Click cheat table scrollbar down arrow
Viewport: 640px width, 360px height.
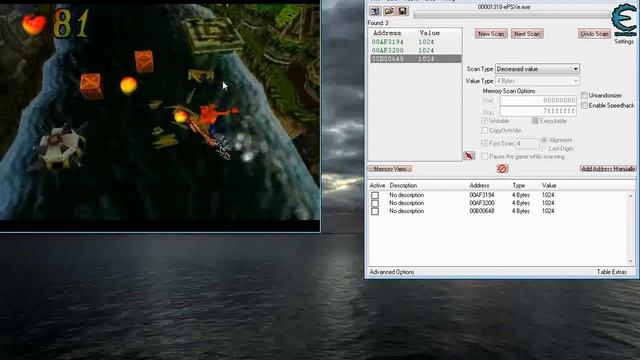pos(631,261)
